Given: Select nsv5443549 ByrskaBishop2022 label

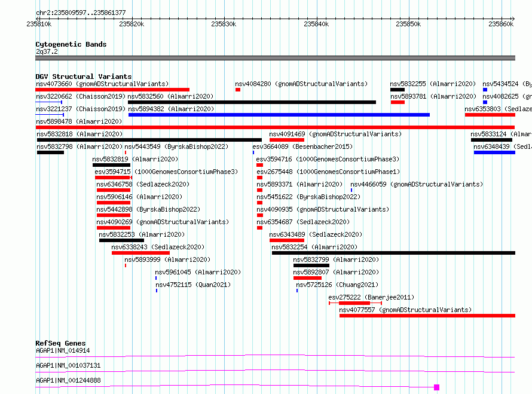Looking at the screenshot, I should tap(176, 146).
